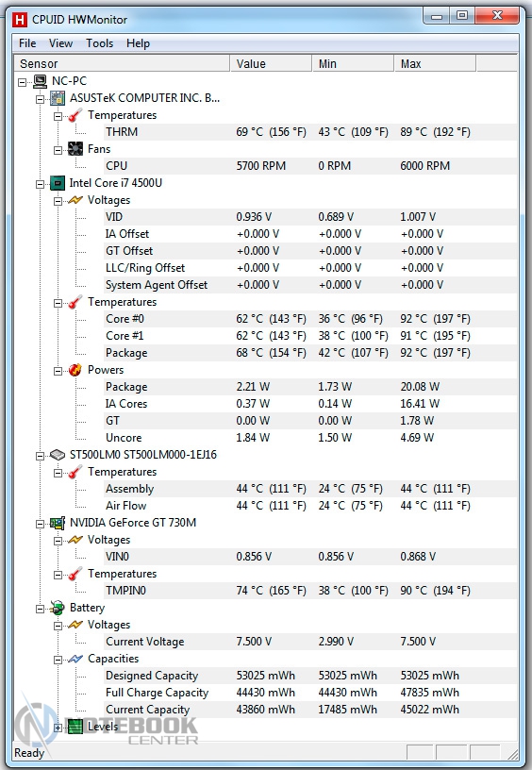Click the NVIDIA GeForce GT 730M card icon
Viewport: 532px width, 770px height.
[58, 523]
